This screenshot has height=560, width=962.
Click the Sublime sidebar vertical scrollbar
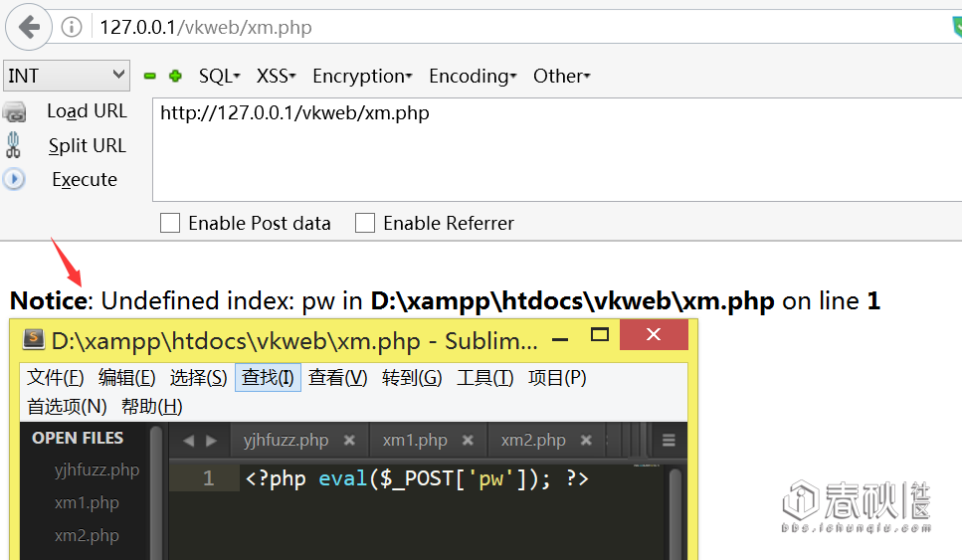pyautogui.click(x=156, y=492)
